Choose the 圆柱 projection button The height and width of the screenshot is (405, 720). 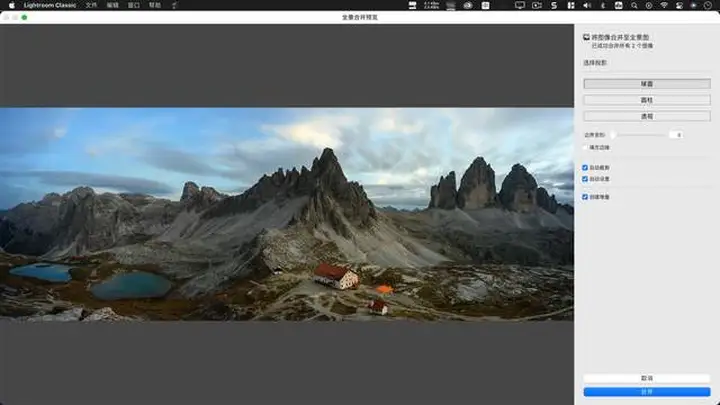[647, 100]
